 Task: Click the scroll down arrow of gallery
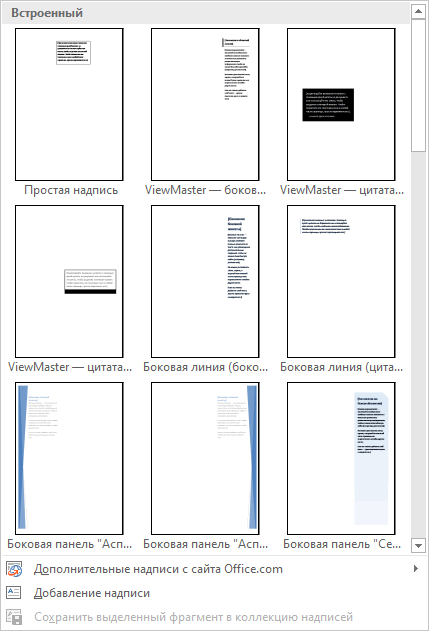(x=419, y=546)
